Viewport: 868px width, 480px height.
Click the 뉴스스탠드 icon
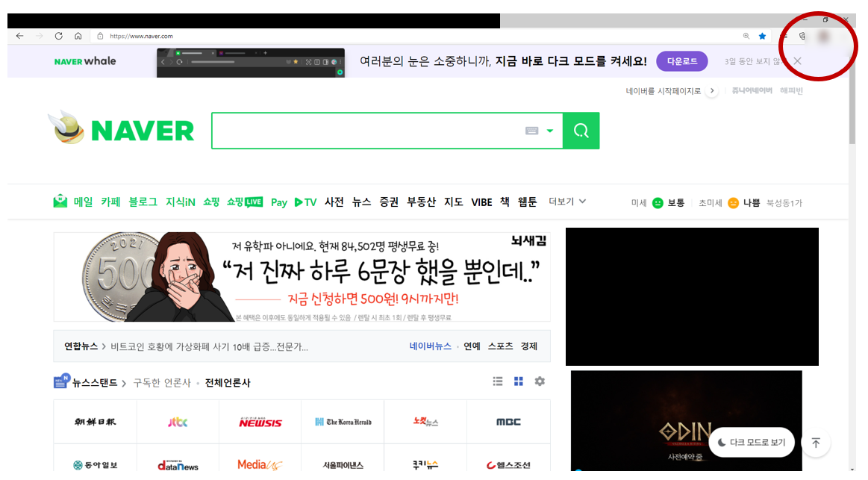[61, 381]
